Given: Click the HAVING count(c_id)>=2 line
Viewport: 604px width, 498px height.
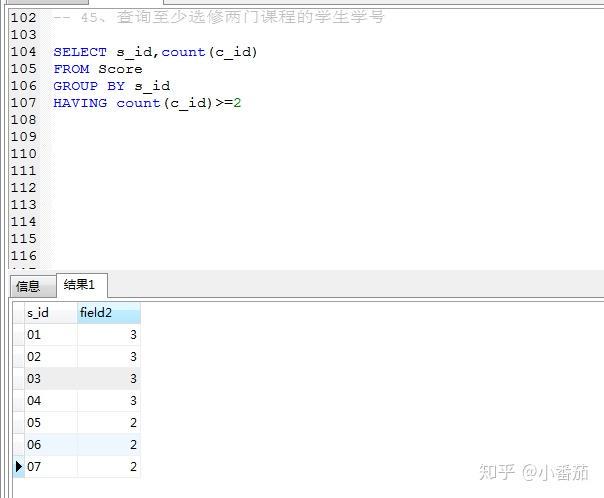Looking at the screenshot, I should 147,103.
